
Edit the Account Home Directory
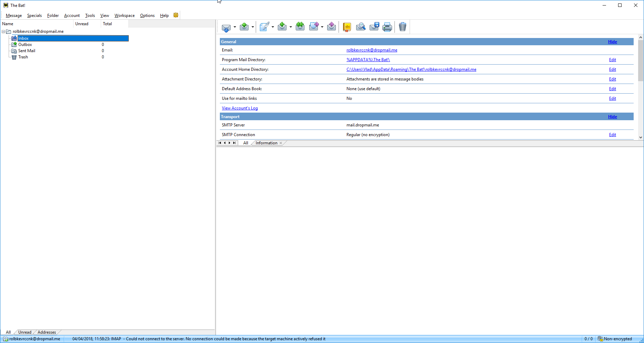click(x=613, y=69)
